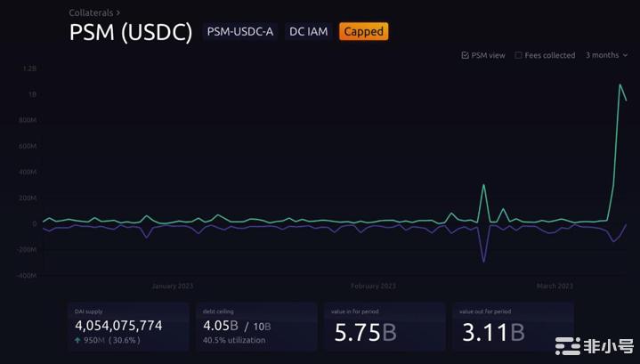This screenshot has height=364, width=640.
Task: Click the March 2023 axis label
Action: pyautogui.click(x=555, y=286)
